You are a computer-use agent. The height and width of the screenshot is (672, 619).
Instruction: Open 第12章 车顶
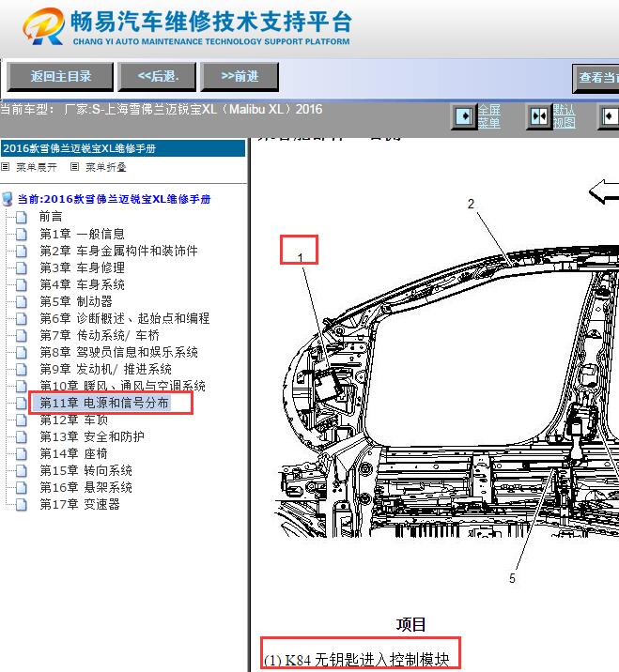74,420
